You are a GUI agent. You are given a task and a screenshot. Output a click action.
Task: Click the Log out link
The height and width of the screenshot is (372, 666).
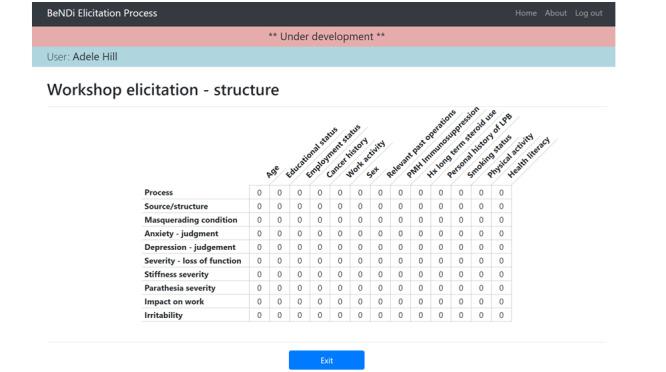tap(588, 13)
